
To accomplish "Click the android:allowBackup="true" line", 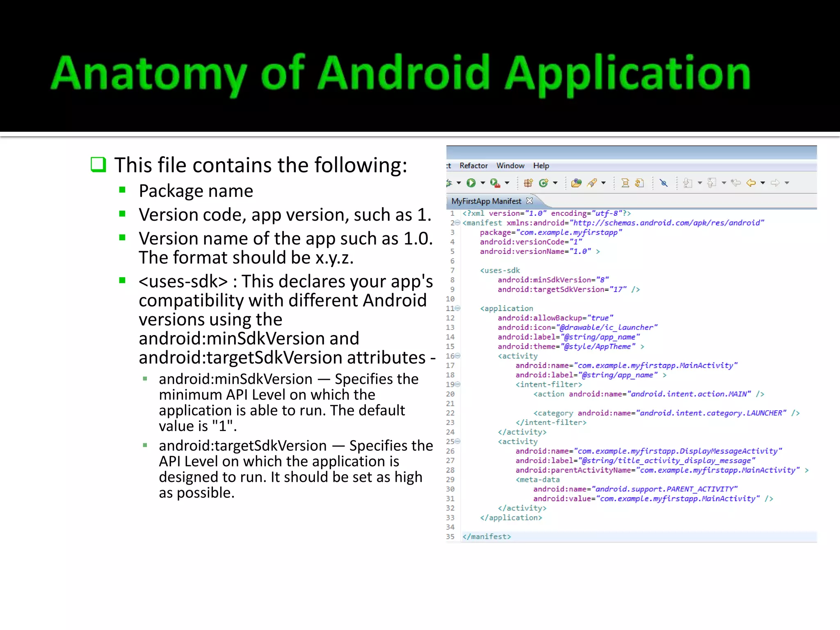I will (555, 318).
